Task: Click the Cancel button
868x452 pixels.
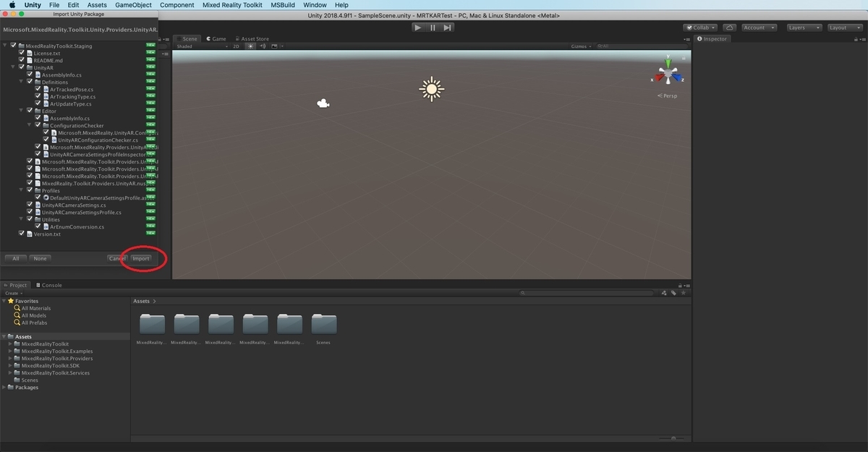Action: coord(116,258)
